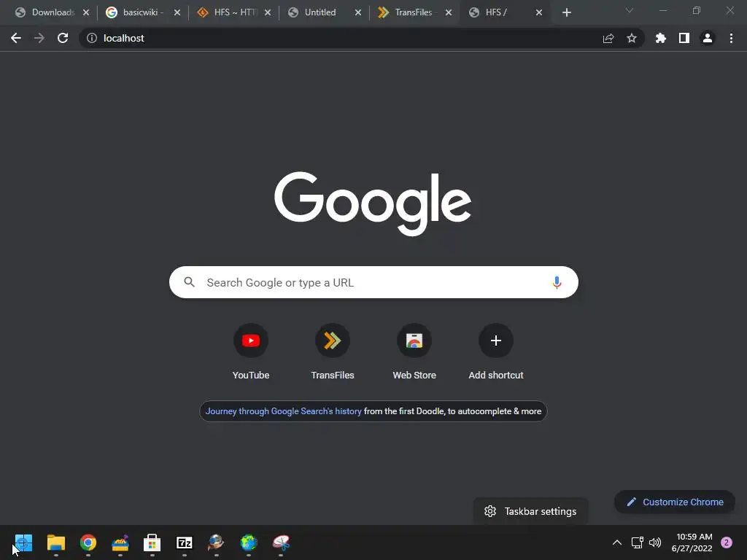
Task: Open the network status tray icon
Action: point(637,542)
